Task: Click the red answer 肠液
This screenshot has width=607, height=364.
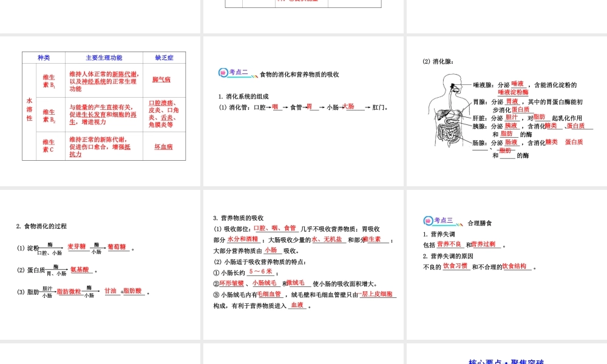Action: (511, 142)
